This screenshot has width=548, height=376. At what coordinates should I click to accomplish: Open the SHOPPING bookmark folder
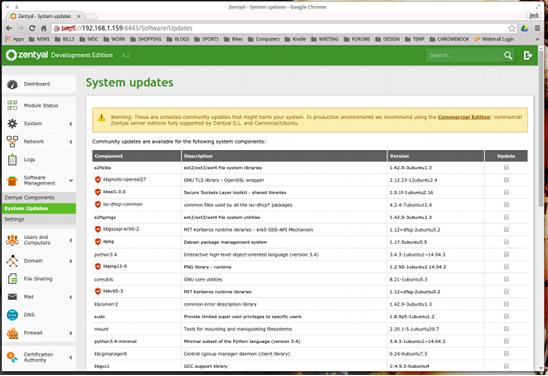pos(146,39)
